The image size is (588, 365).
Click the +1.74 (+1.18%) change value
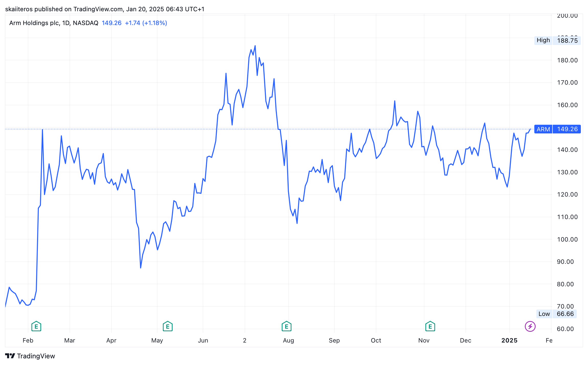point(146,23)
